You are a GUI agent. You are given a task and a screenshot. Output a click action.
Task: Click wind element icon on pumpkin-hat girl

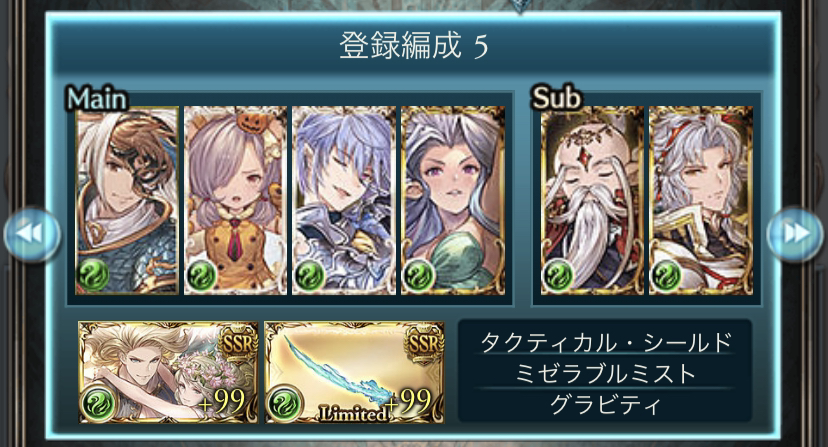pos(202,275)
